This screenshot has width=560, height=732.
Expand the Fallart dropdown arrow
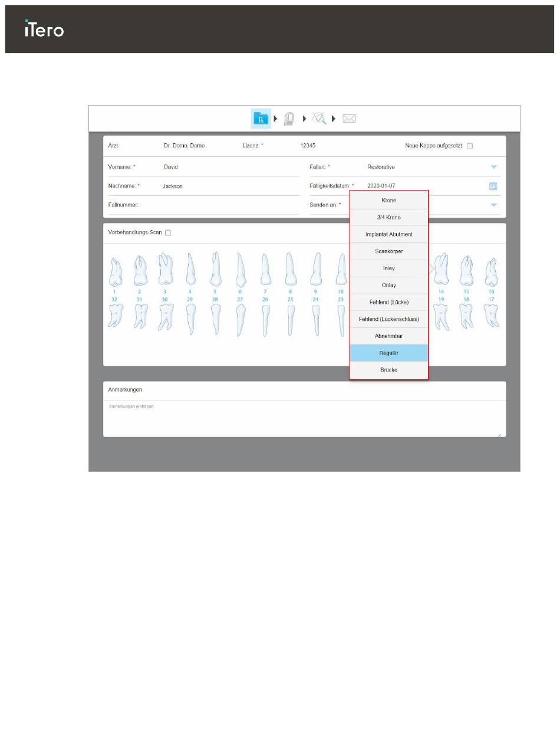[493, 167]
